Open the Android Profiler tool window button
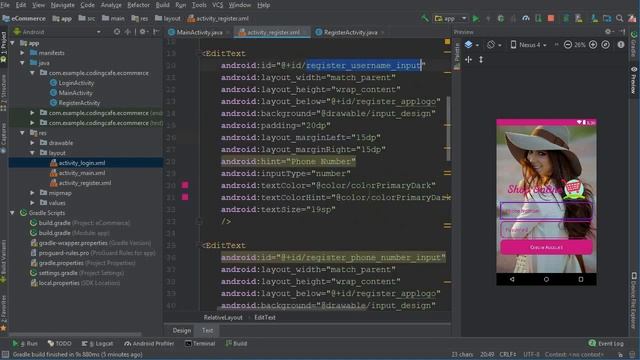This screenshot has width=640, height=360. pos(149,344)
